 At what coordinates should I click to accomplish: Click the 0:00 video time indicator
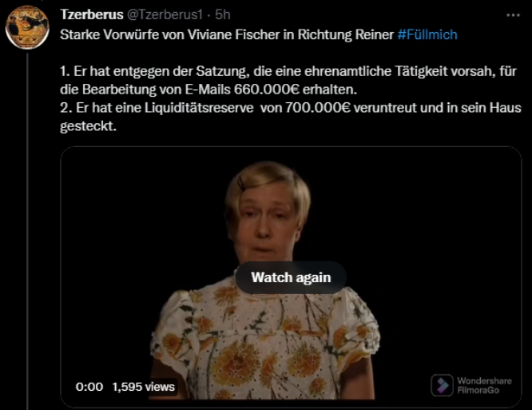tap(89, 387)
